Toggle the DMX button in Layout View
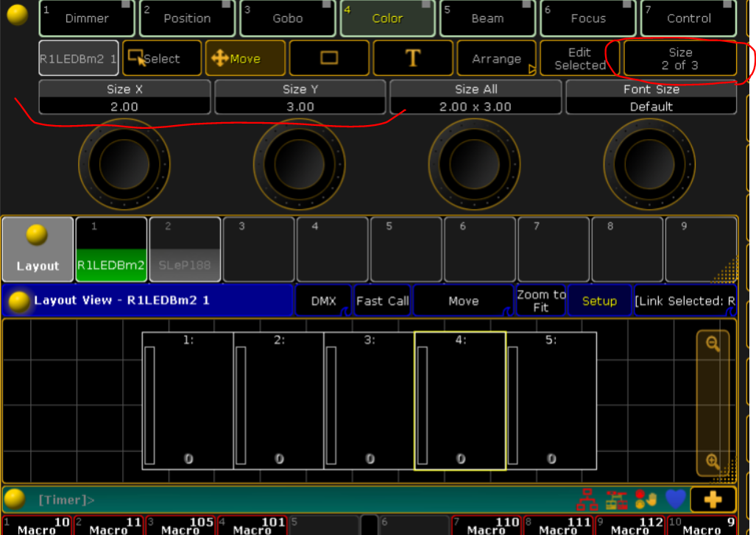756x535 pixels. pyautogui.click(x=323, y=301)
